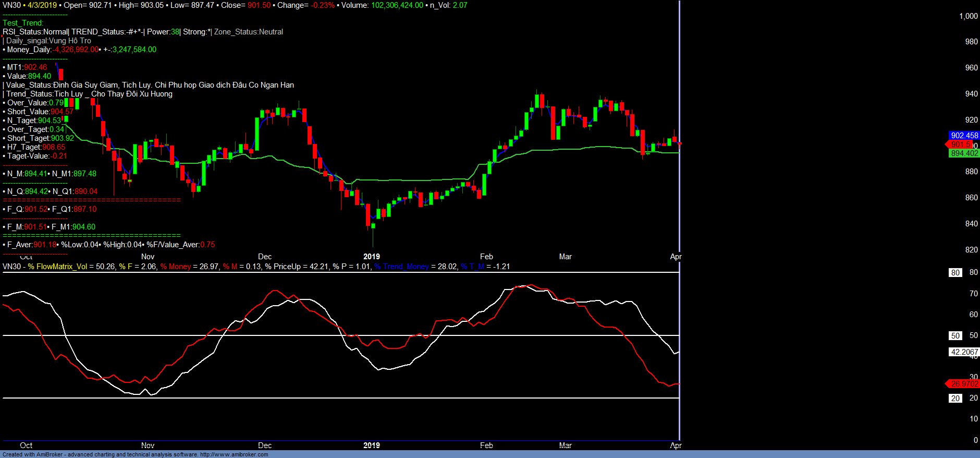Viewport: 980px width, 458px height.
Task: Click the yellow % FlowMatrix_Vol label
Action: (57, 267)
